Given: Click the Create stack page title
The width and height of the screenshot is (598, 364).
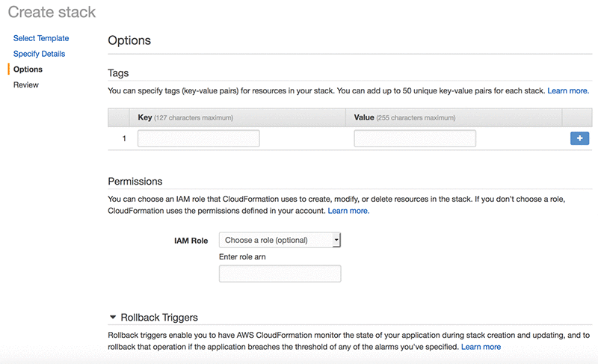Looking at the screenshot, I should pyautogui.click(x=52, y=12).
